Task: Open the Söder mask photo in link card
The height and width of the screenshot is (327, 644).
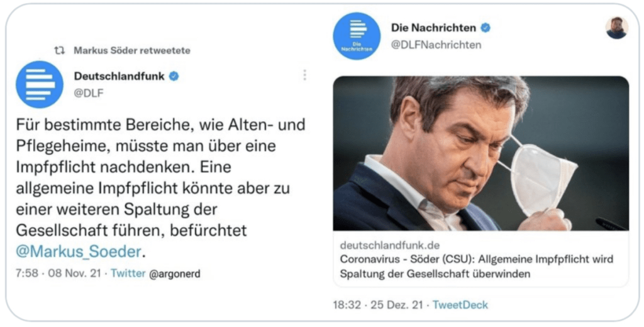Action: point(481,153)
